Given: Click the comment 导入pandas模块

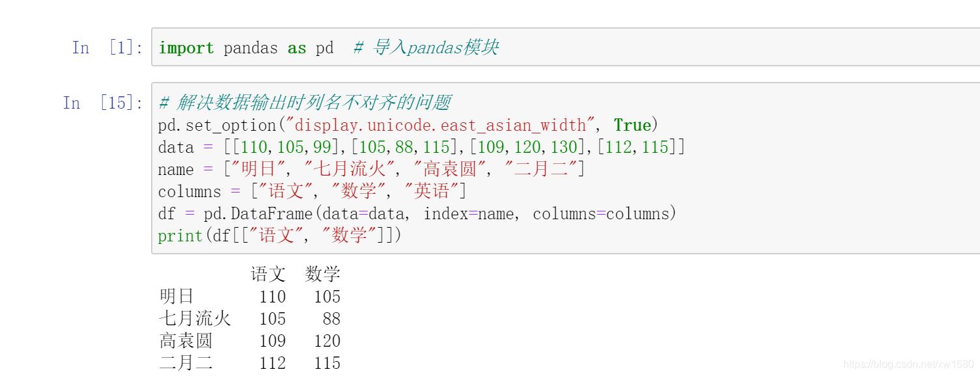Looking at the screenshot, I should tap(426, 47).
